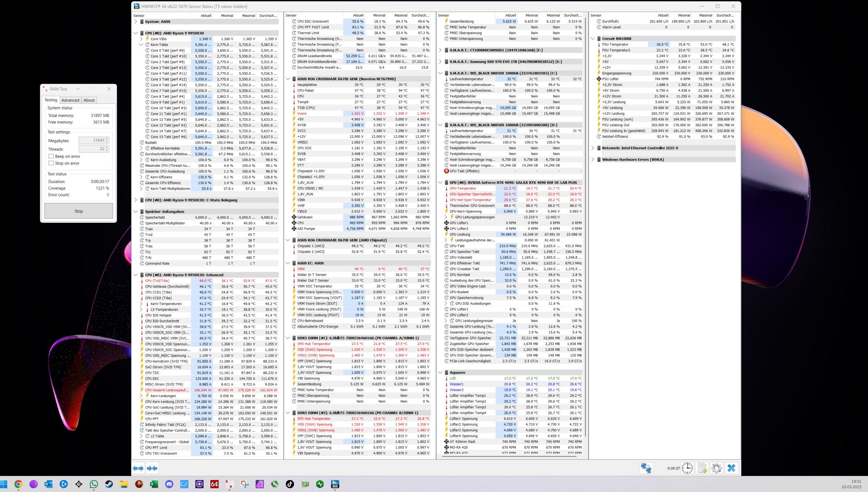Click the Megabytes input field

pyautogui.click(x=92, y=140)
